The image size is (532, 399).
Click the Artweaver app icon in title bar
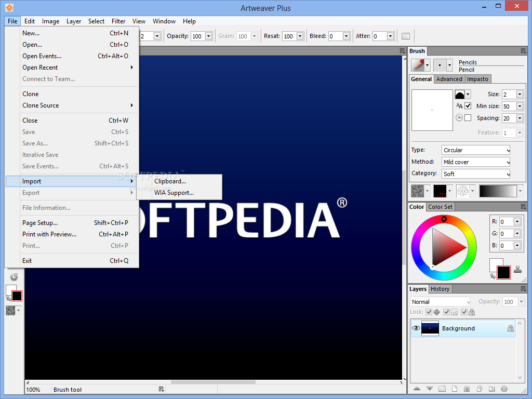9,7
